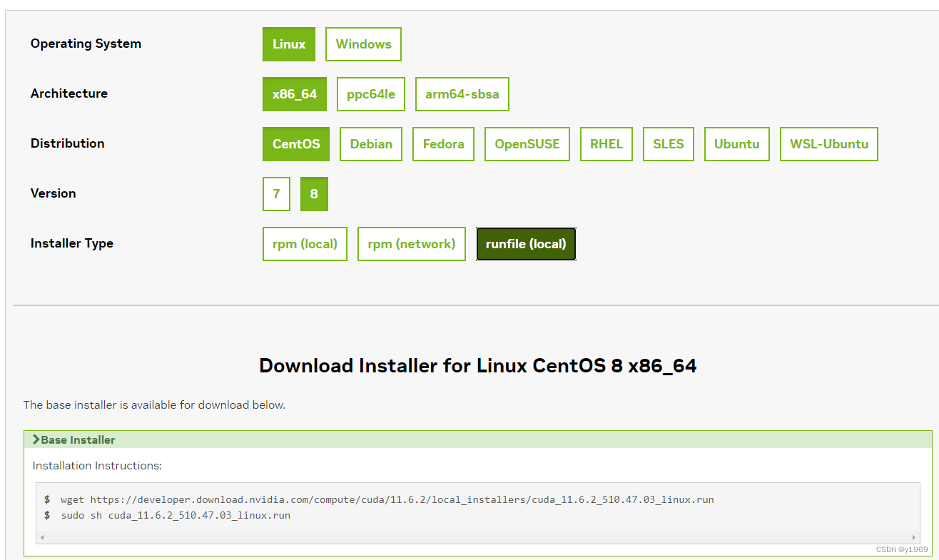Click the base installer availability sentence
939x560 pixels.
point(154,404)
